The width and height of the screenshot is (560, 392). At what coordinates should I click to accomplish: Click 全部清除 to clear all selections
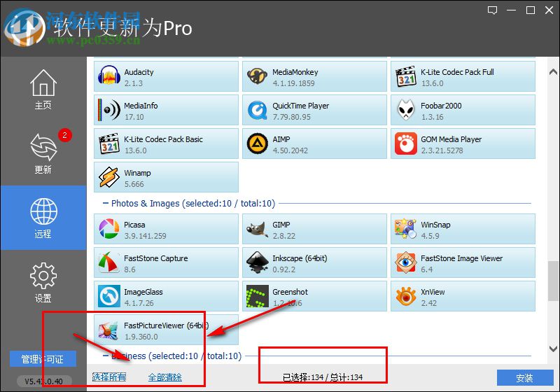click(x=165, y=377)
